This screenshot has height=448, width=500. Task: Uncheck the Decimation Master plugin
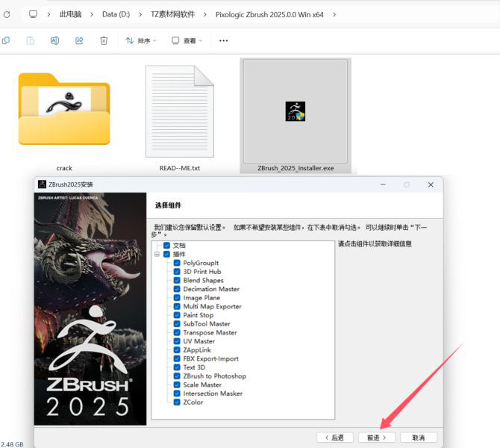pyautogui.click(x=177, y=289)
